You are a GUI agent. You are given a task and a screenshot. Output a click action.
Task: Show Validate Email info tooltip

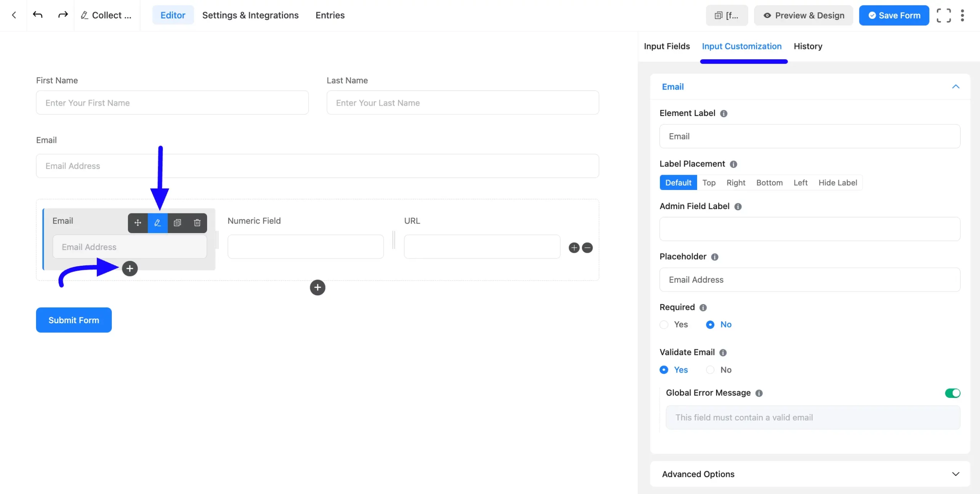pyautogui.click(x=723, y=353)
